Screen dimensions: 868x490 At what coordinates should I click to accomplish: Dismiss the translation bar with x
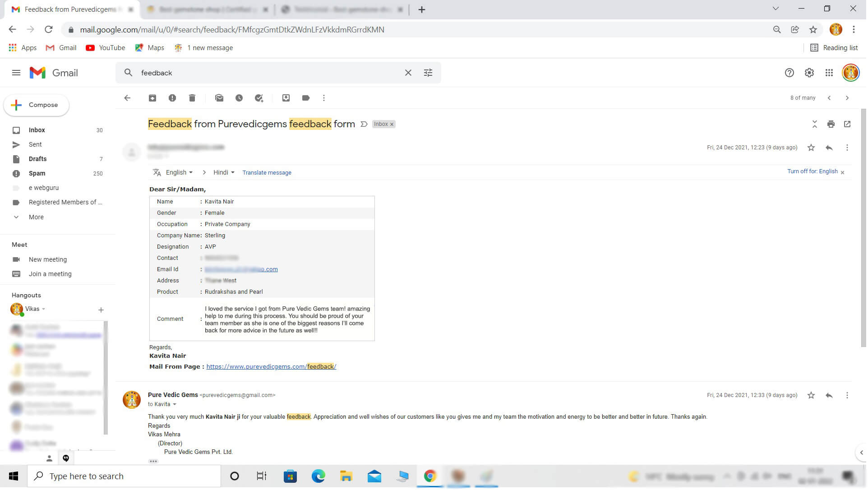pyautogui.click(x=843, y=173)
